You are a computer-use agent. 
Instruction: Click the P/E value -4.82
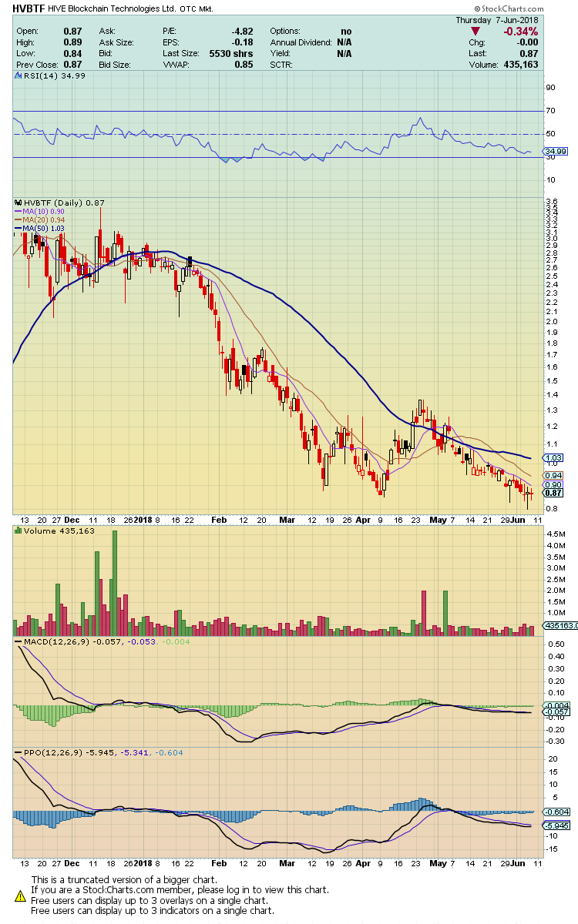243,31
